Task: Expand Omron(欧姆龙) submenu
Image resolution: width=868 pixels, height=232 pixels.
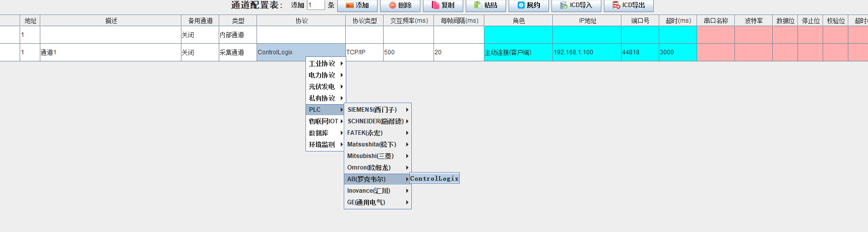Action: (378, 168)
